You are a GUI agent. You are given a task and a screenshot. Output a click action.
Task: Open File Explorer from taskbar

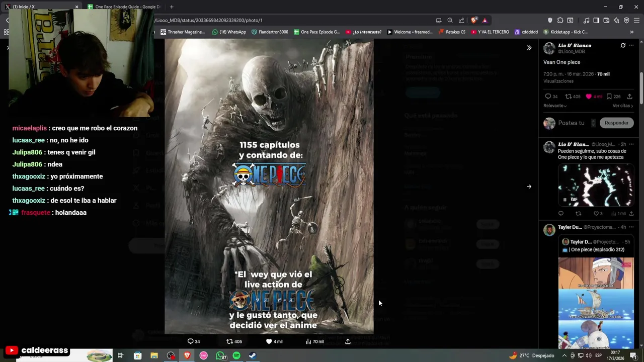[154, 355]
